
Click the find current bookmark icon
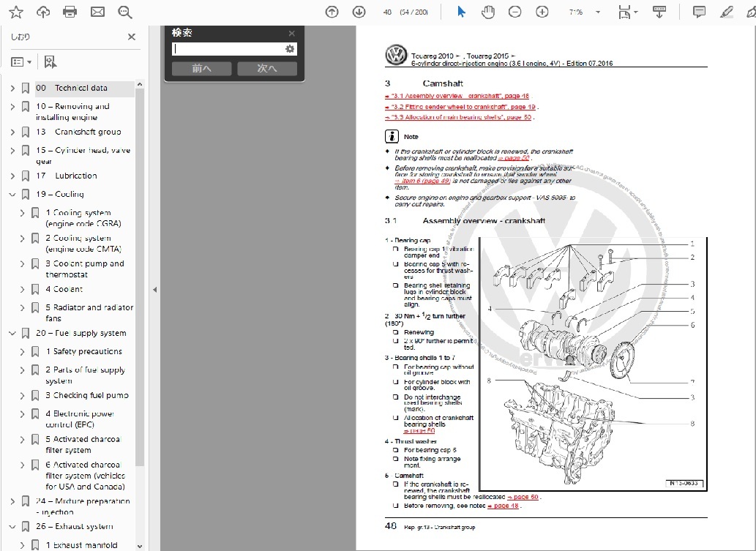coord(50,61)
